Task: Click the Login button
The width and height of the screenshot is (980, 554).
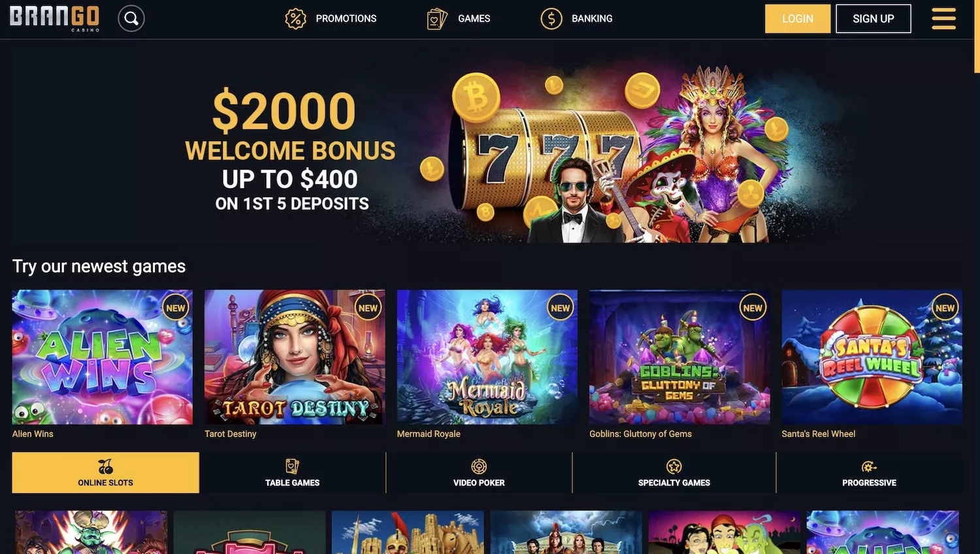Action: [x=798, y=18]
